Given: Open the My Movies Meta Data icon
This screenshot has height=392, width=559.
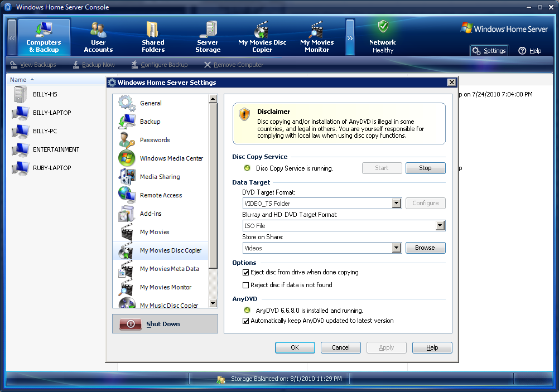Looking at the screenshot, I should point(127,269).
